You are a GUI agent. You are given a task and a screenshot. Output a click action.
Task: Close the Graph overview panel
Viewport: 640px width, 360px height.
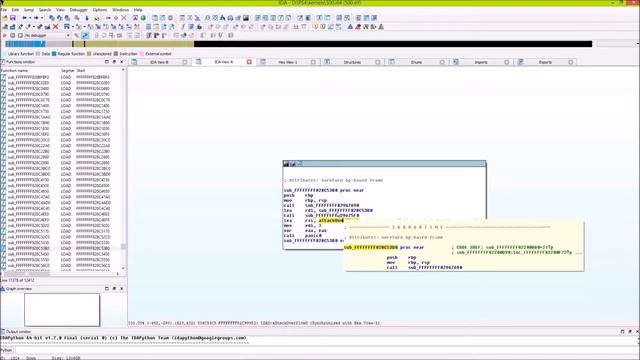(x=122, y=289)
